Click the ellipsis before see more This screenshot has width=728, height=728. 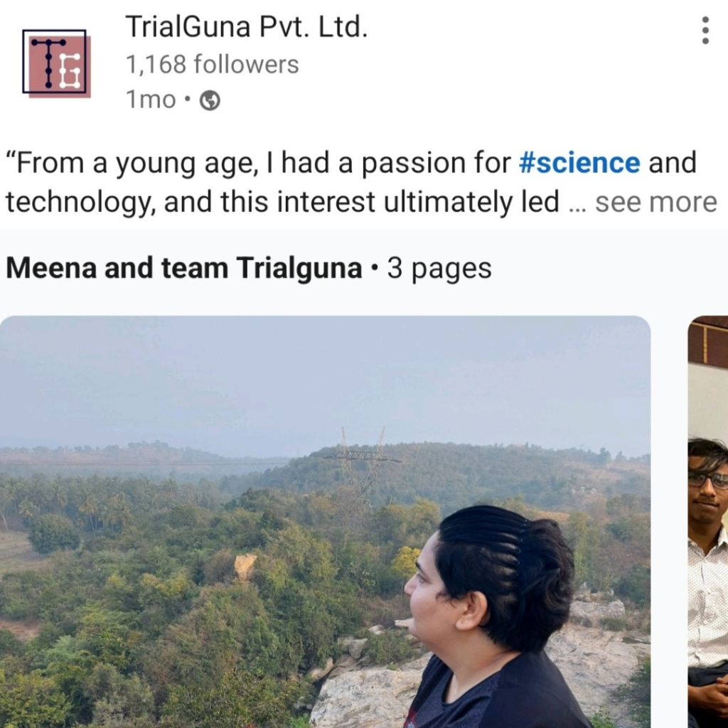coord(577,205)
